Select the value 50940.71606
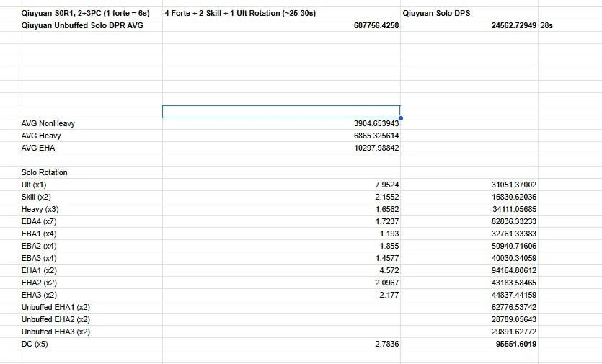 pyautogui.click(x=514, y=246)
